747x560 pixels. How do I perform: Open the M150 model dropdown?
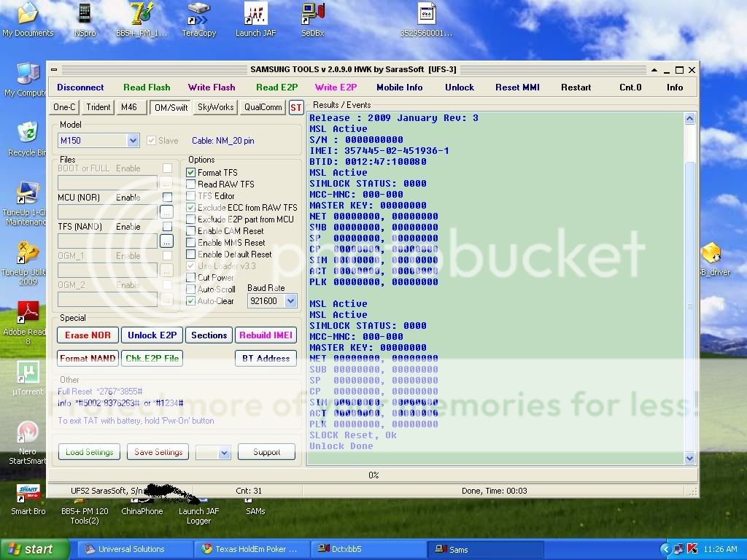pos(133,141)
